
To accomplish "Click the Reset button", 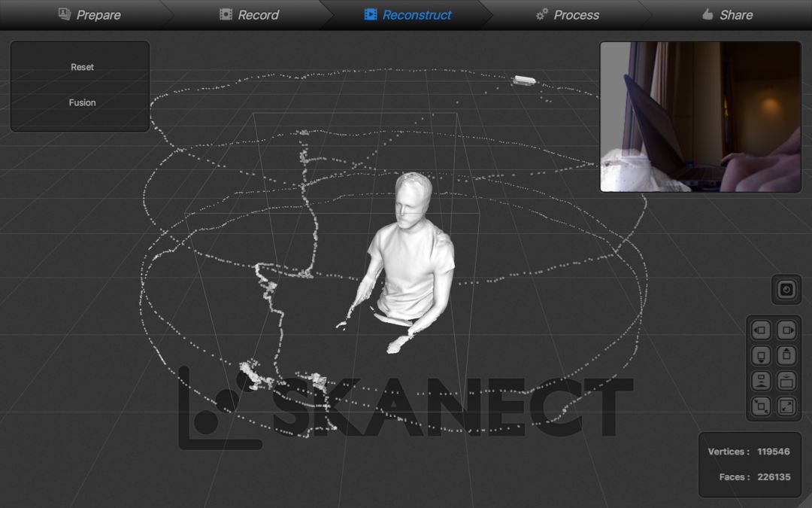I will pyautogui.click(x=83, y=67).
